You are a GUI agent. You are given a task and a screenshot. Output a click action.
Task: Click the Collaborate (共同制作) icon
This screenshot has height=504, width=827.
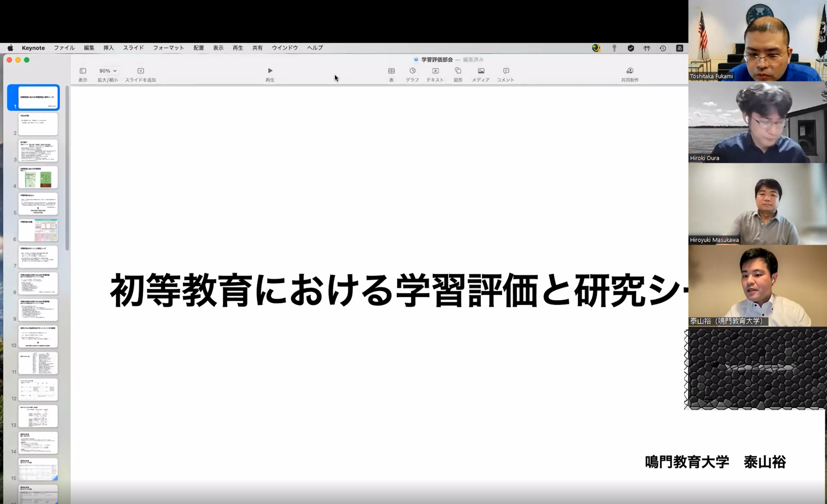629,71
